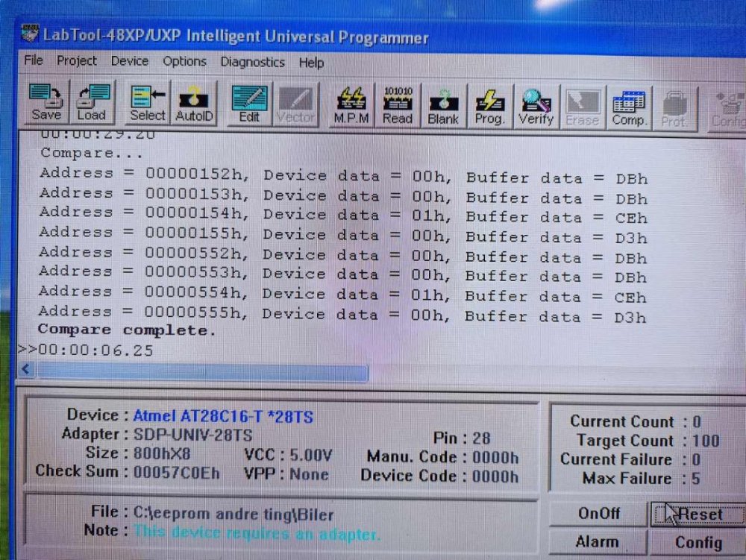Click the Target Count value 100

[x=706, y=441]
